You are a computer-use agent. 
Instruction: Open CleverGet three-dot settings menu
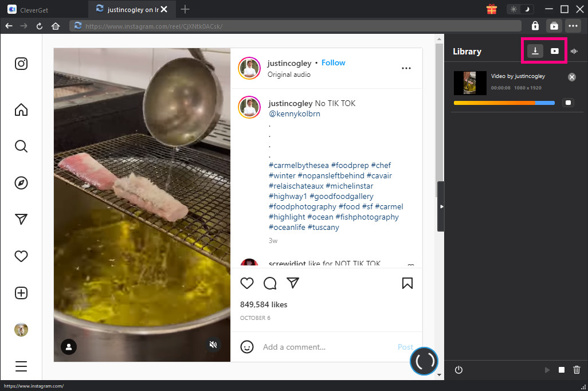573,26
